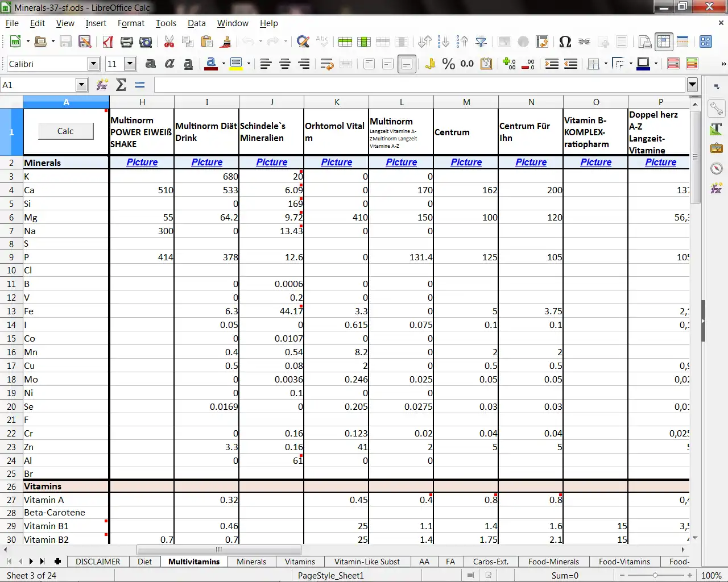Add a decimal place
728x582 pixels.
click(x=509, y=64)
